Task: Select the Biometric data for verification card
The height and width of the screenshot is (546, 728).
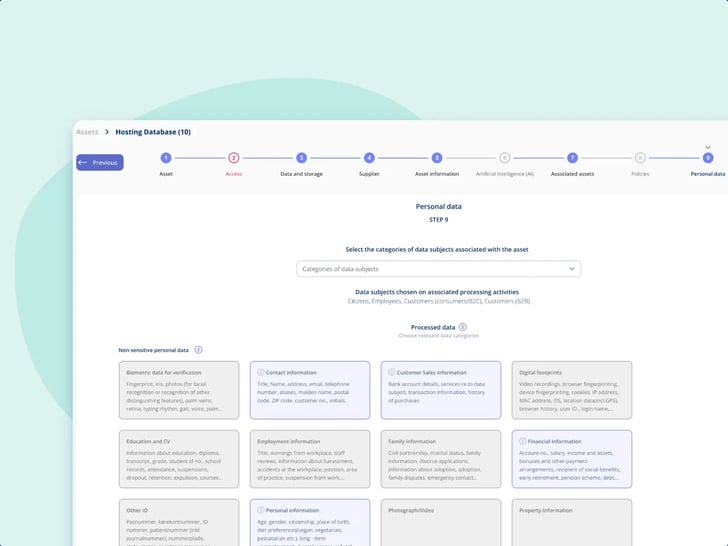Action: (179, 390)
